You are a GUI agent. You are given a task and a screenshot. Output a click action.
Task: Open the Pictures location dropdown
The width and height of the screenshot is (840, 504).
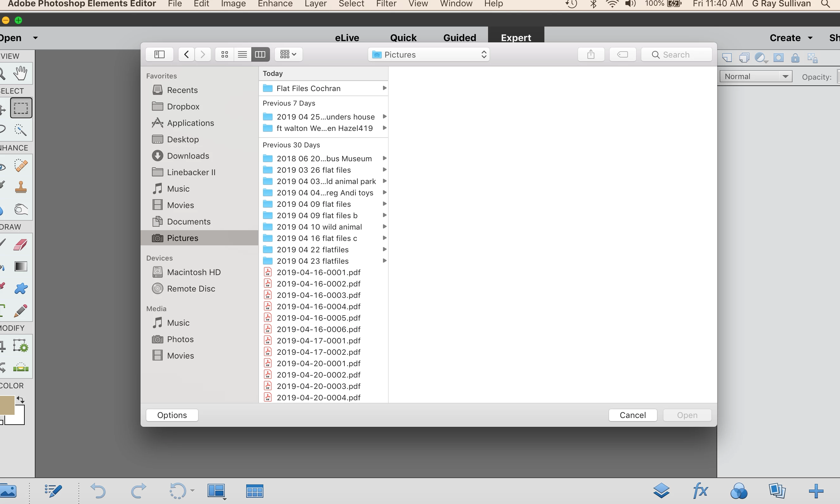tap(429, 55)
